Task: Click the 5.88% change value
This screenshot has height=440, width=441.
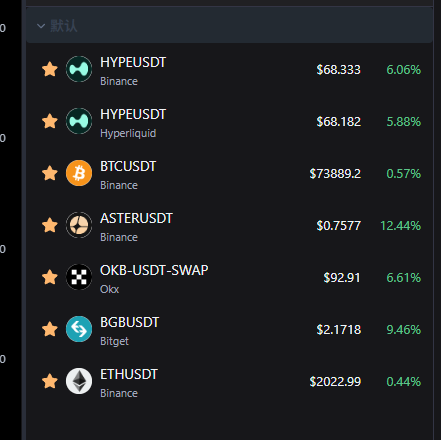Action: 404,122
